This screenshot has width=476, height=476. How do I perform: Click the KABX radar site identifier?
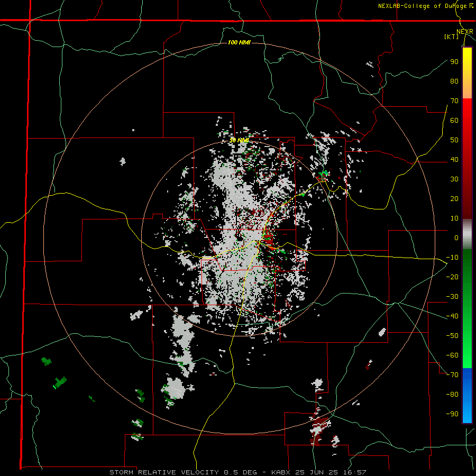281,472
